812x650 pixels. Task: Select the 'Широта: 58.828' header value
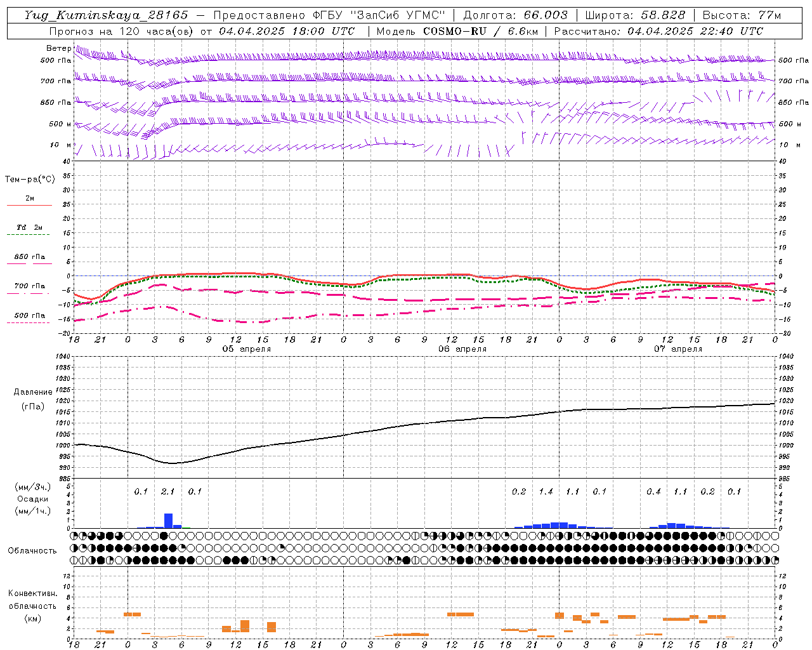(635, 15)
